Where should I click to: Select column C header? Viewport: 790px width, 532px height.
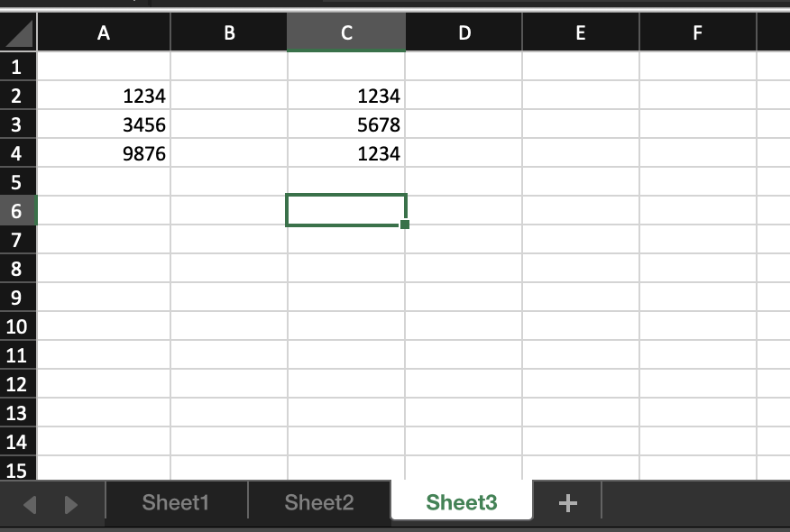pyautogui.click(x=346, y=32)
